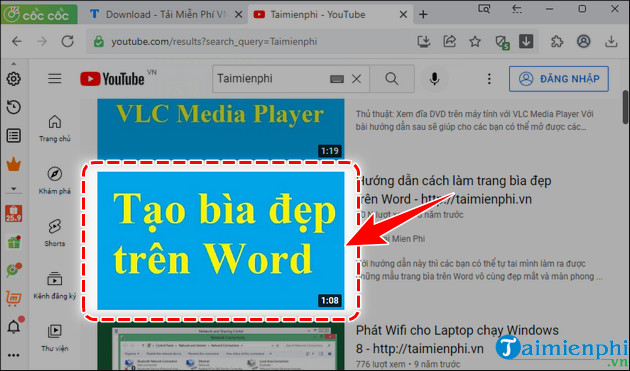Open Khám phá in YouTube sidebar

point(55,180)
